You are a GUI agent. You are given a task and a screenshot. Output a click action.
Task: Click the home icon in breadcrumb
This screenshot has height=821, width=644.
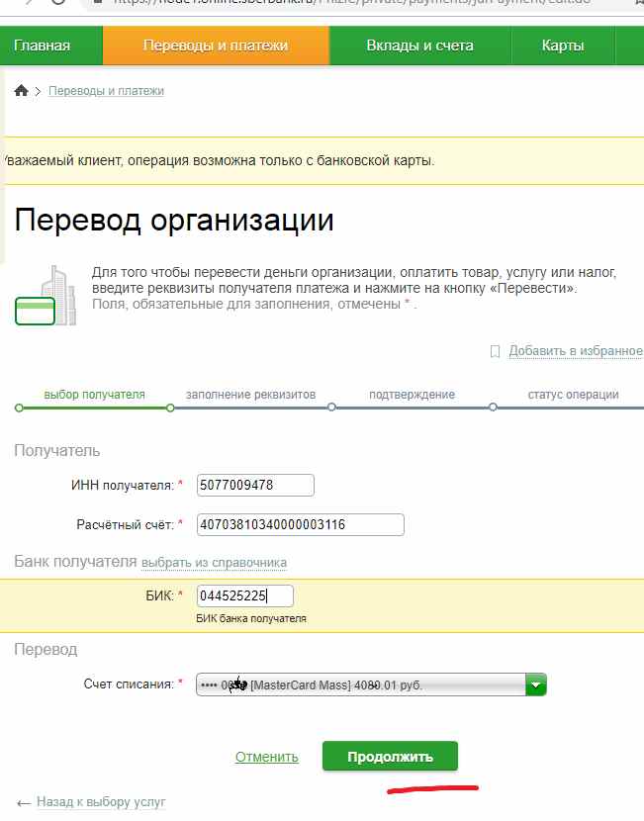coord(21,91)
